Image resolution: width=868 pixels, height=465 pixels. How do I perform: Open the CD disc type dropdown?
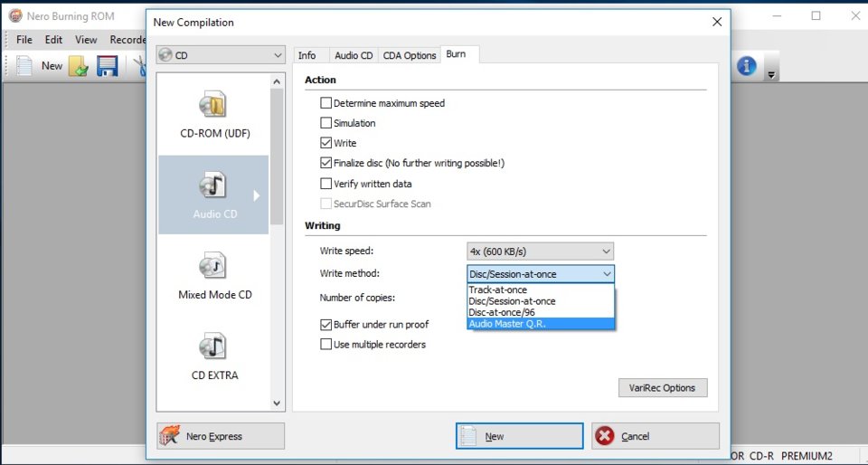[x=221, y=55]
